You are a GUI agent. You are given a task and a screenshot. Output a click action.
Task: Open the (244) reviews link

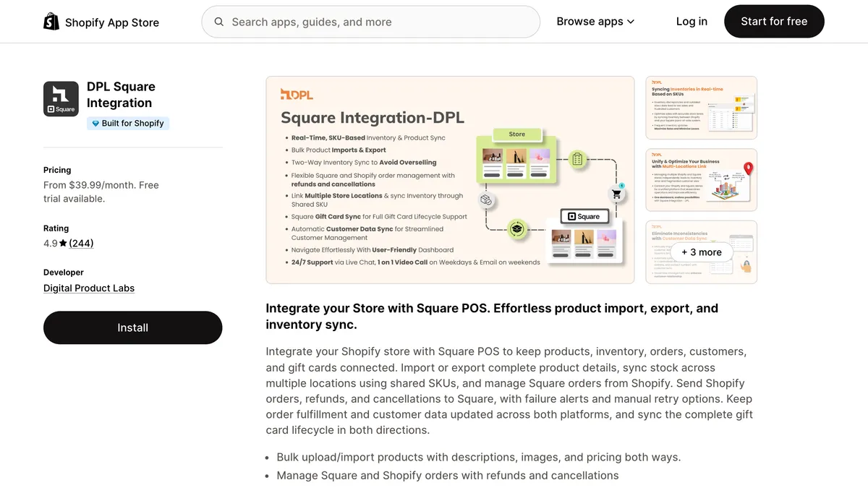coord(81,244)
